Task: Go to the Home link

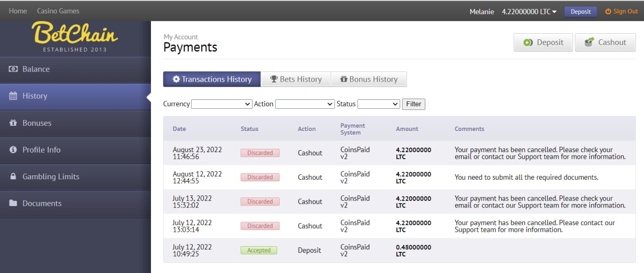Action: (x=18, y=11)
